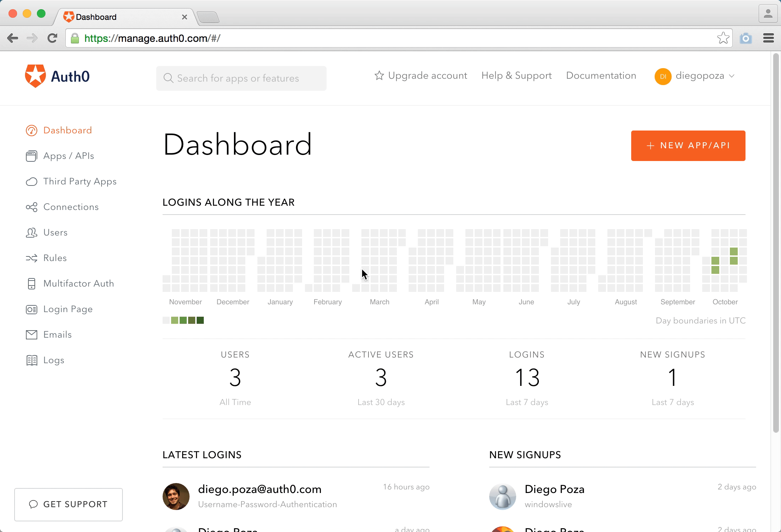Click the Dashboard gauge icon in sidebar
The image size is (781, 532).
point(32,131)
